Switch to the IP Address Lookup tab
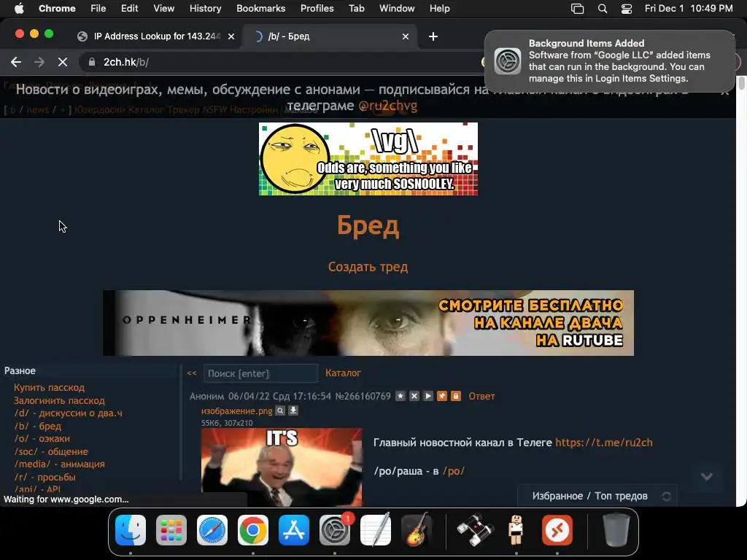 [156, 36]
